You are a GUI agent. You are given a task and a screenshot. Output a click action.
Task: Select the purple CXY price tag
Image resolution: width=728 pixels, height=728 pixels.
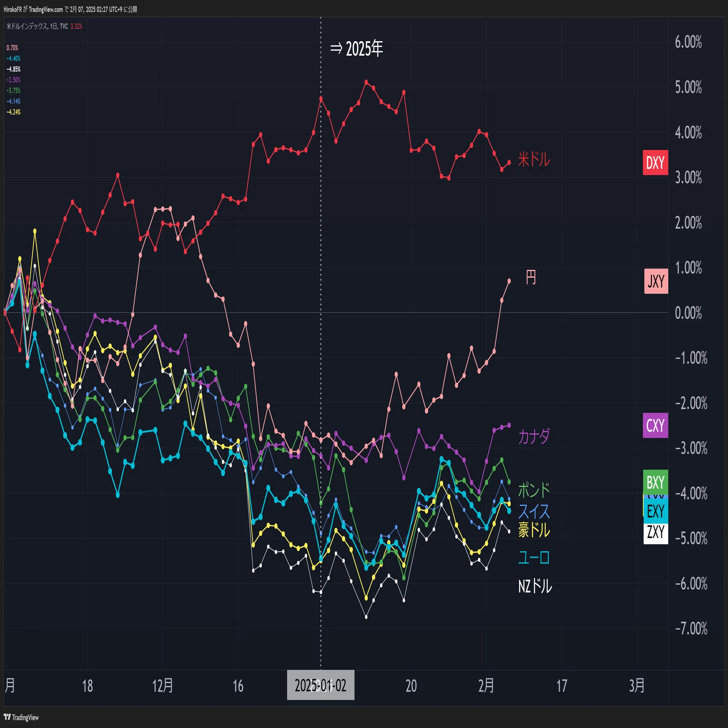point(655,425)
